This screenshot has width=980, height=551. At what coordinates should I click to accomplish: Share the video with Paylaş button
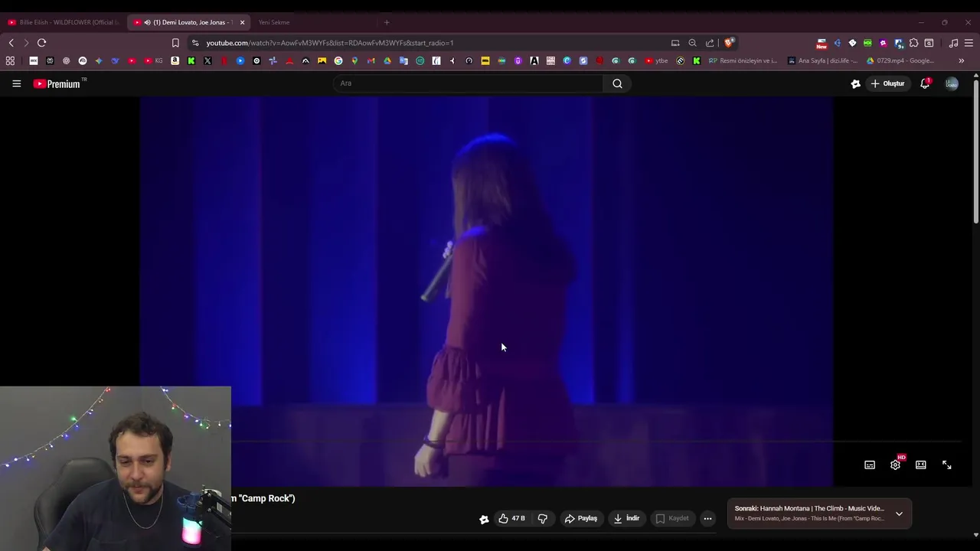click(580, 518)
